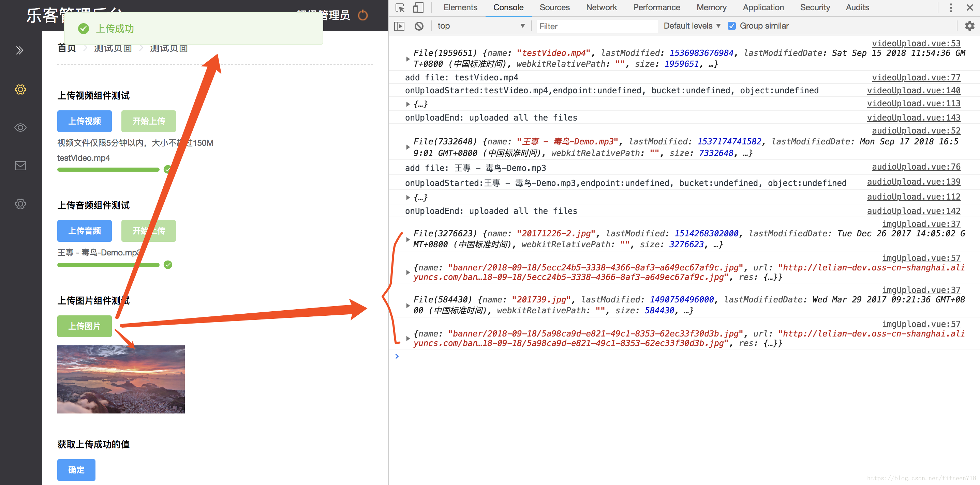Switch to the Network tab
The width and height of the screenshot is (980, 485).
coord(601,7)
